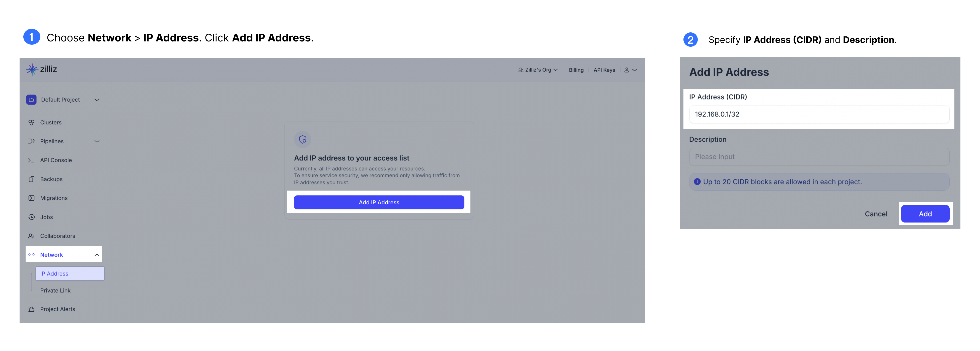Viewport: 980px width, 351px height.
Task: Expand the Pipelines section in the sidebar
Action: click(x=97, y=141)
